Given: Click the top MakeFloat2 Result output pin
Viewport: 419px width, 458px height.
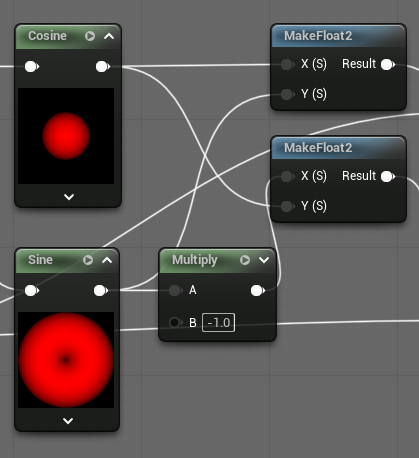Looking at the screenshot, I should pos(388,64).
